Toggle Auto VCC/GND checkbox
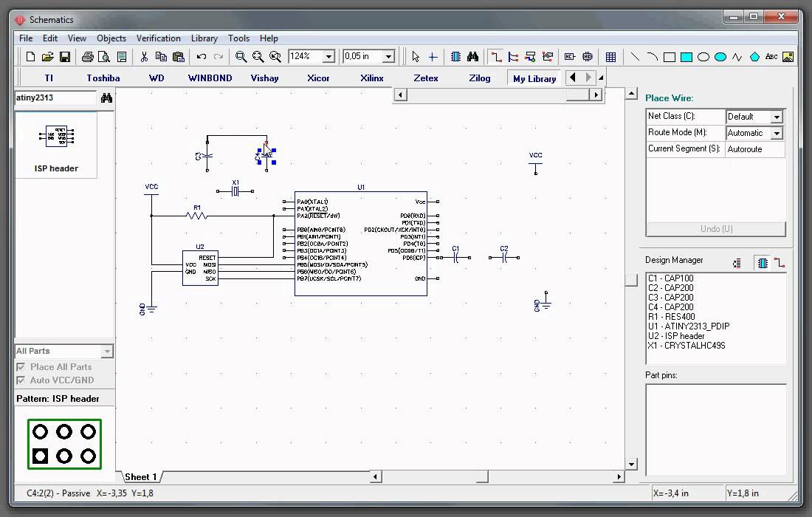Viewport: 812px width, 517px height. (21, 380)
